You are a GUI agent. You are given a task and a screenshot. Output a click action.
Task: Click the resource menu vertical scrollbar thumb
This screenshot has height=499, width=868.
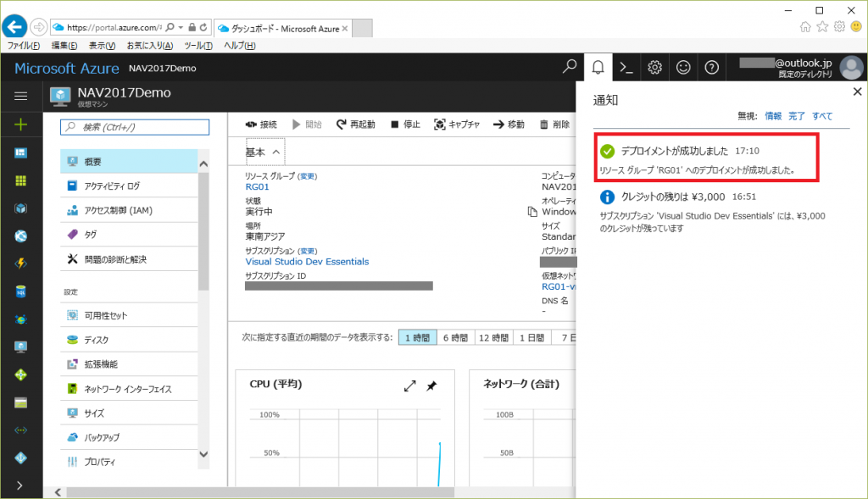tap(203, 231)
